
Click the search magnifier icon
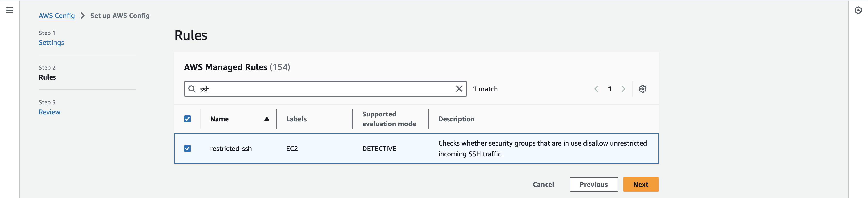192,89
